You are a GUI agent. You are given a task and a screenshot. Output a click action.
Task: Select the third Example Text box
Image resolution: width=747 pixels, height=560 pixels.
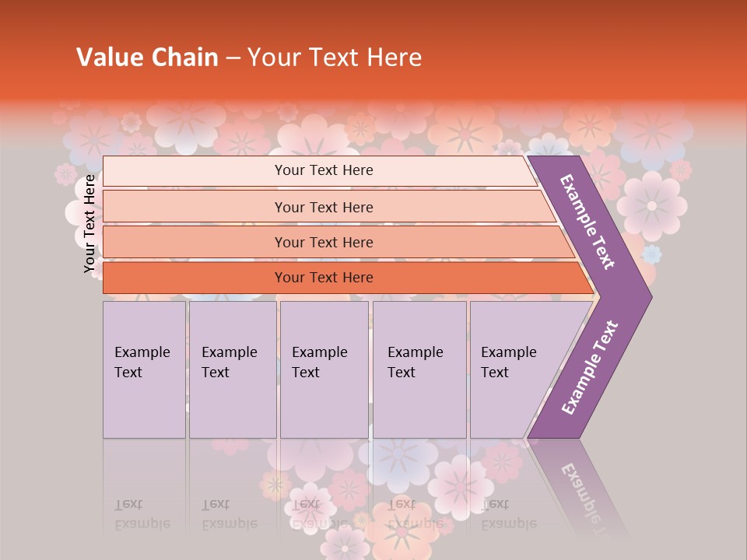324,369
